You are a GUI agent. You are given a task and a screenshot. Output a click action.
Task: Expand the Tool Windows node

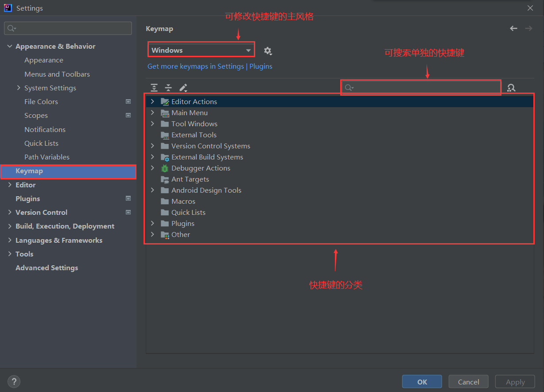click(152, 124)
